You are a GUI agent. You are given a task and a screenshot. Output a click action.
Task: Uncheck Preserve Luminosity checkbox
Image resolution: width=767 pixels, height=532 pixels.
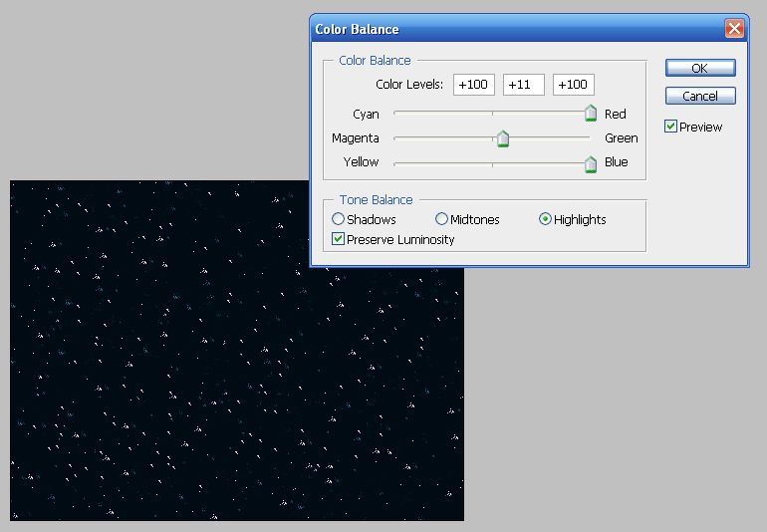[x=338, y=239]
